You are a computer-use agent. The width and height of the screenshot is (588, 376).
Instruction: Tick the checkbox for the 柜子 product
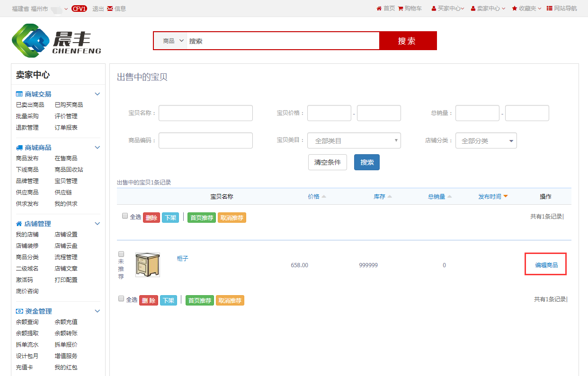pyautogui.click(x=121, y=254)
